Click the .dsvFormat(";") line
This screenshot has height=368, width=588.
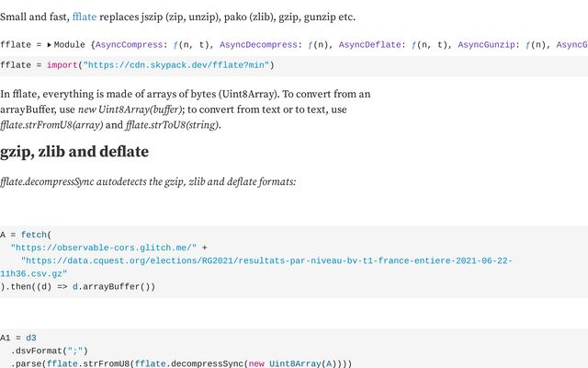[49, 351]
